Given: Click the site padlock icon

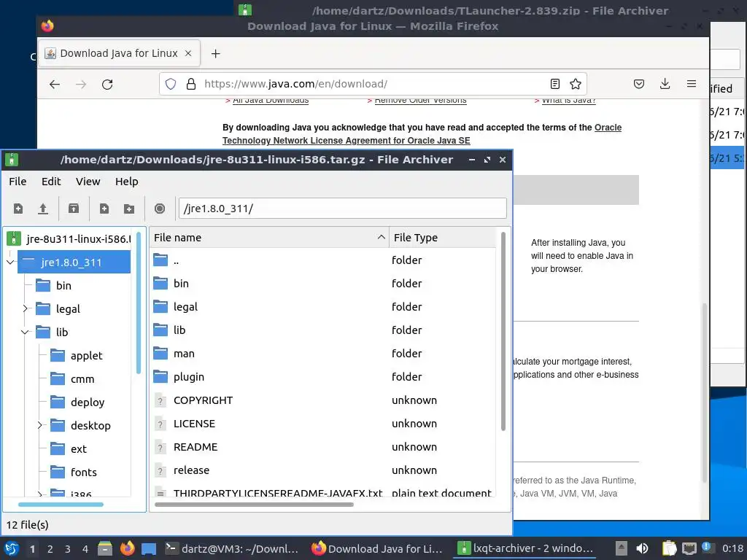Looking at the screenshot, I should click(x=191, y=85).
